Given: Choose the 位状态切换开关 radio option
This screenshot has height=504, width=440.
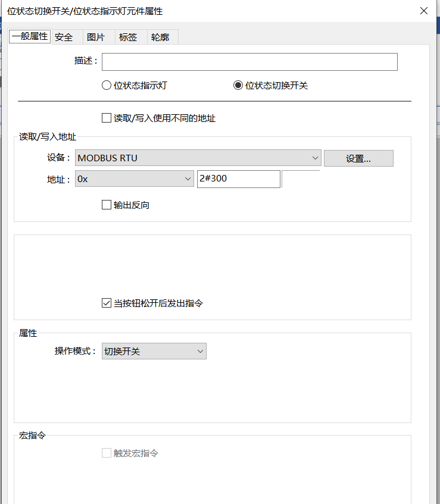Looking at the screenshot, I should point(238,85).
